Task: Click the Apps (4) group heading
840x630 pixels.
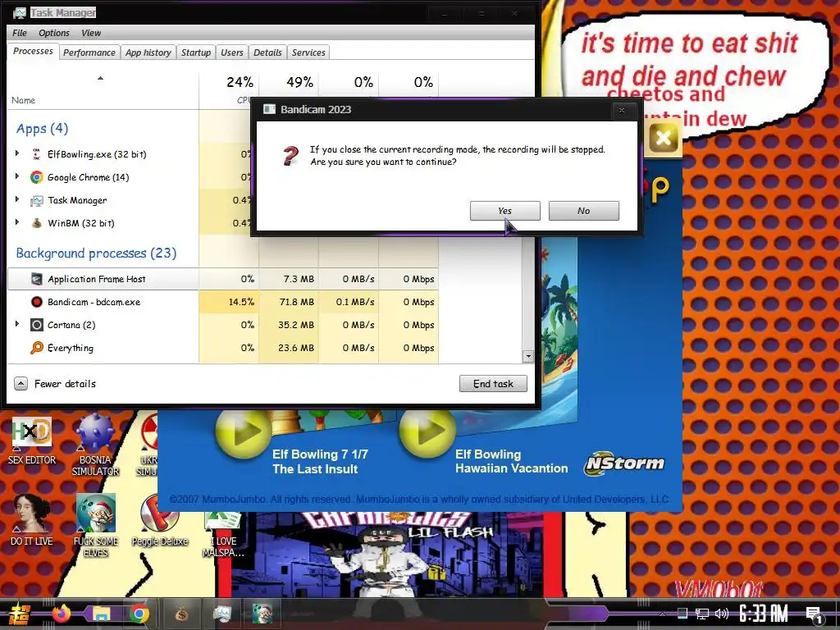Action: pyautogui.click(x=42, y=129)
